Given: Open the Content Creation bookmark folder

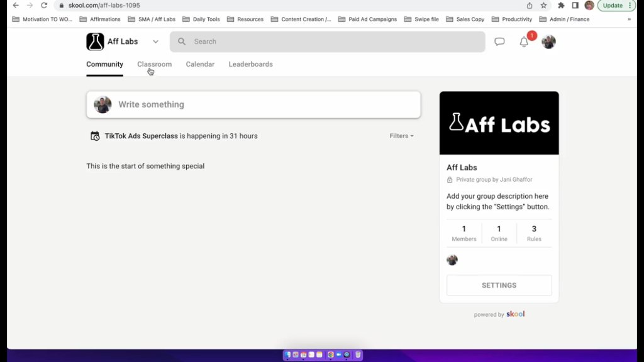Looking at the screenshot, I should (x=301, y=19).
